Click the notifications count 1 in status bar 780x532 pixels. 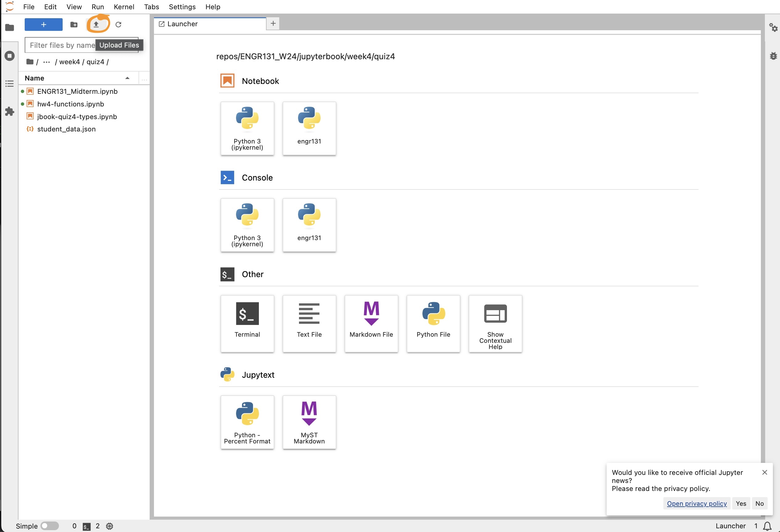click(x=756, y=526)
